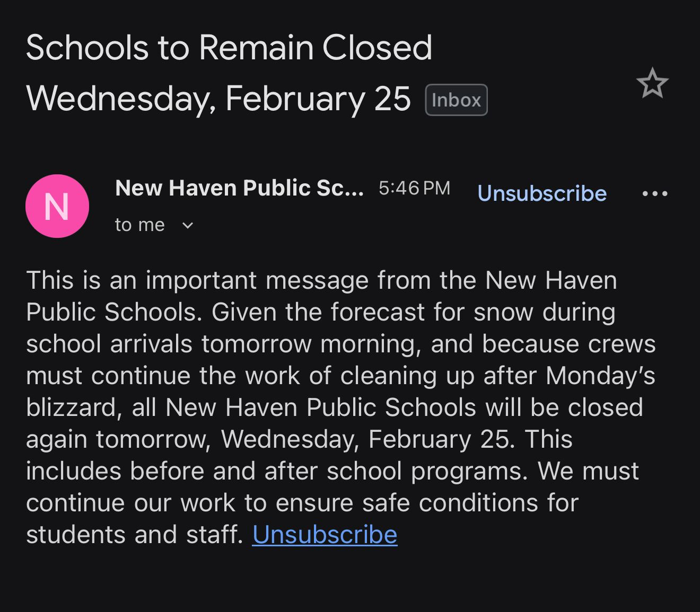Click the 5:46 PM timestamp
700x612 pixels.
coord(414,188)
